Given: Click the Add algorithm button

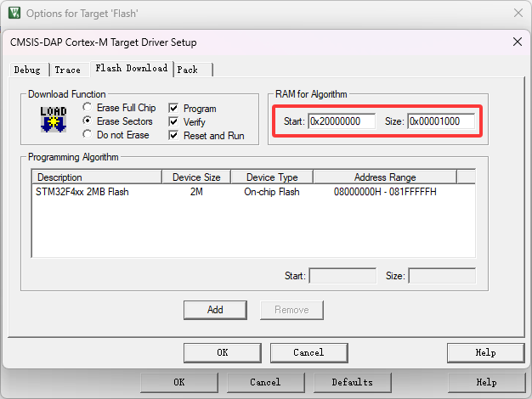Looking at the screenshot, I should click(x=215, y=310).
